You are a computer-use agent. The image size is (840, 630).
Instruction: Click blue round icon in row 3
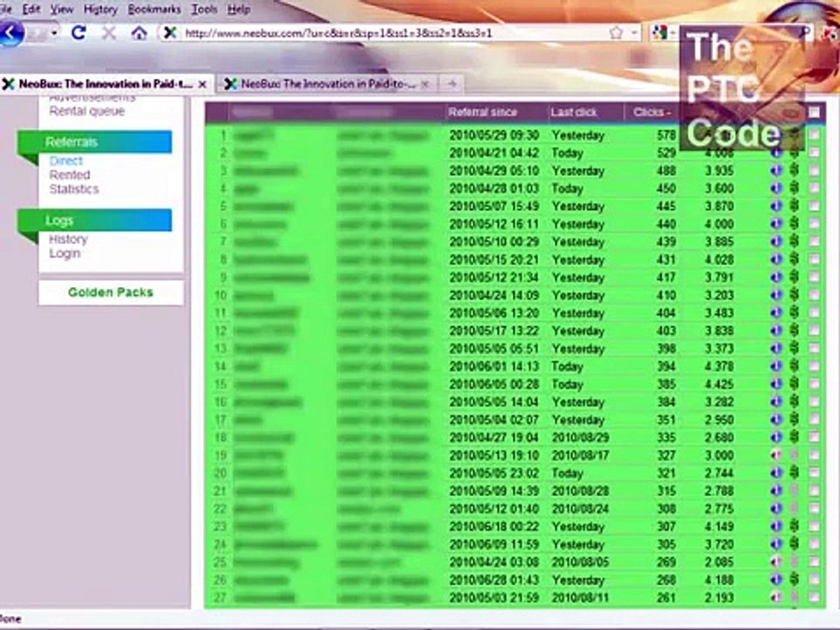pyautogui.click(x=776, y=171)
